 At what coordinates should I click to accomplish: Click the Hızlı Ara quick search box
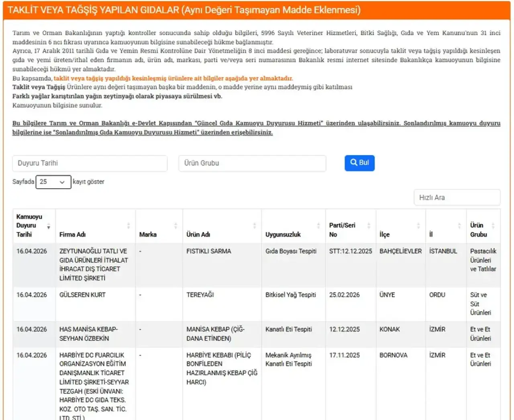pos(457,198)
